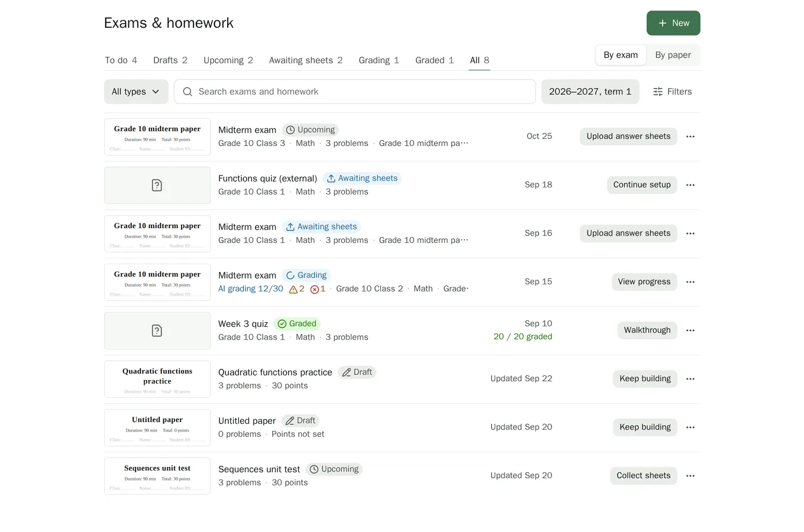Open the Graded tab

[434, 60]
